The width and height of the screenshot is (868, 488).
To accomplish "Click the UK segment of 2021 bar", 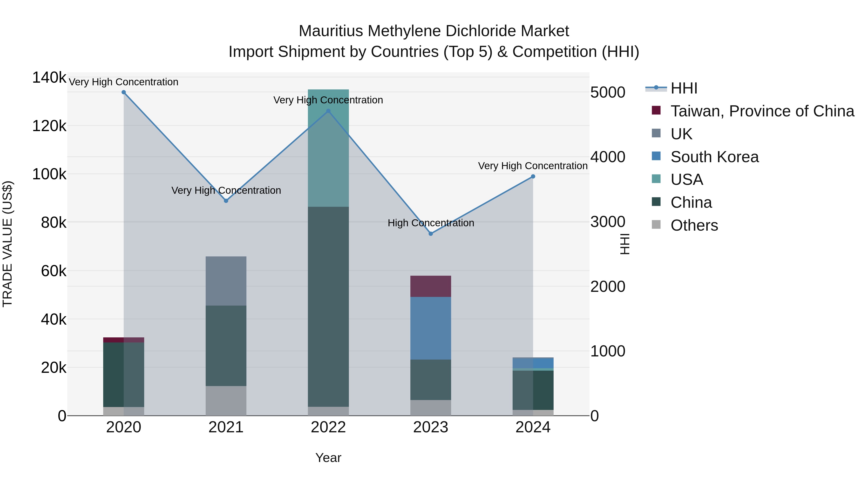I will point(226,281).
